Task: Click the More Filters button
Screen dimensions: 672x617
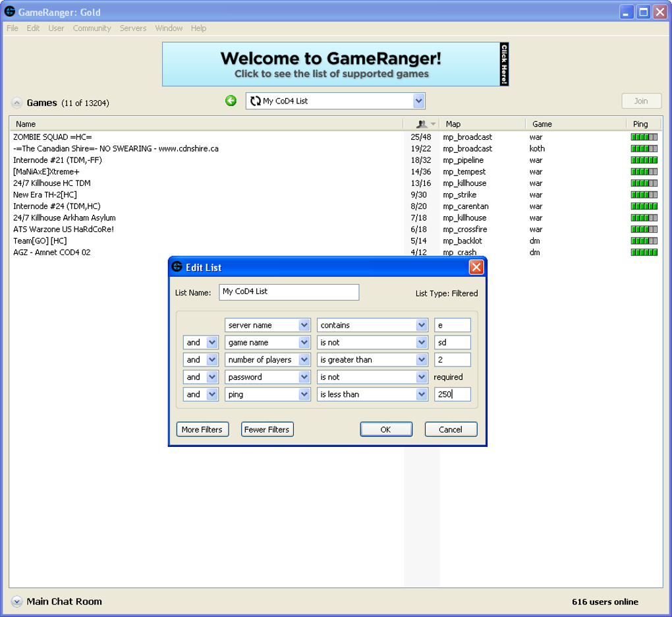Action: pos(202,429)
